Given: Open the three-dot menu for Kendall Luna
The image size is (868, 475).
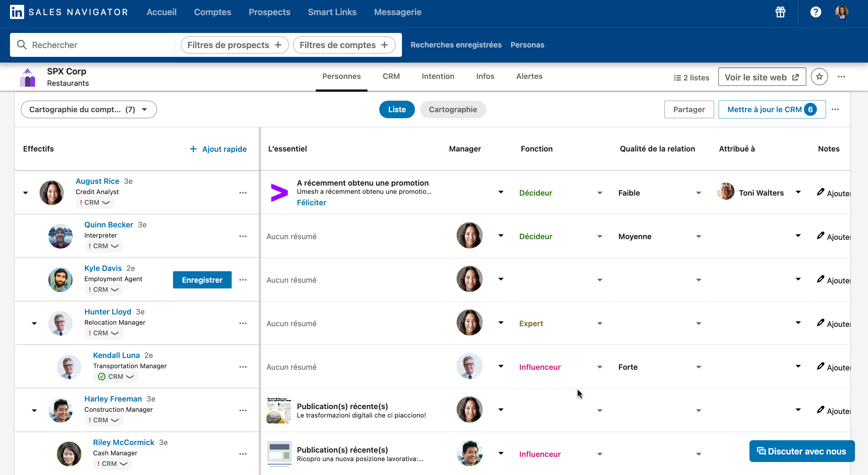Looking at the screenshot, I should (x=243, y=367).
